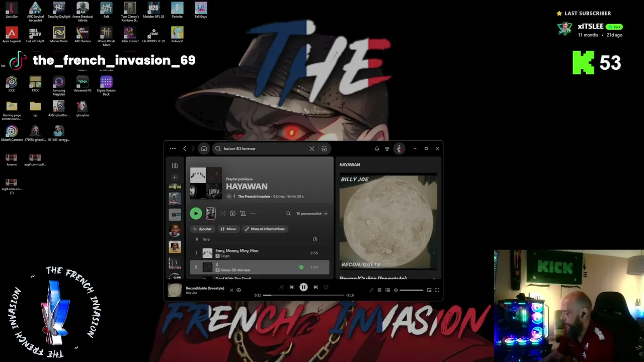
Task: Select the Elgato Stream Deck desktop icon
Action: 106,85
